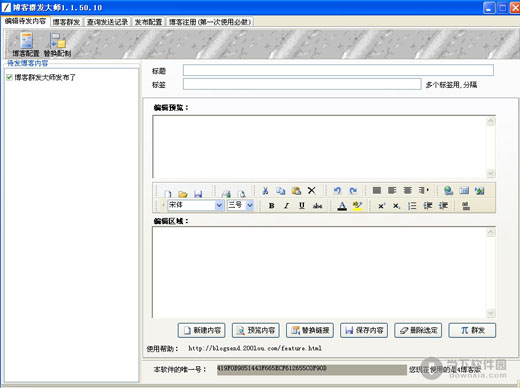This screenshot has width=520, height=388.
Task: Open the 博客配置 toolbar icon
Action: point(26,44)
